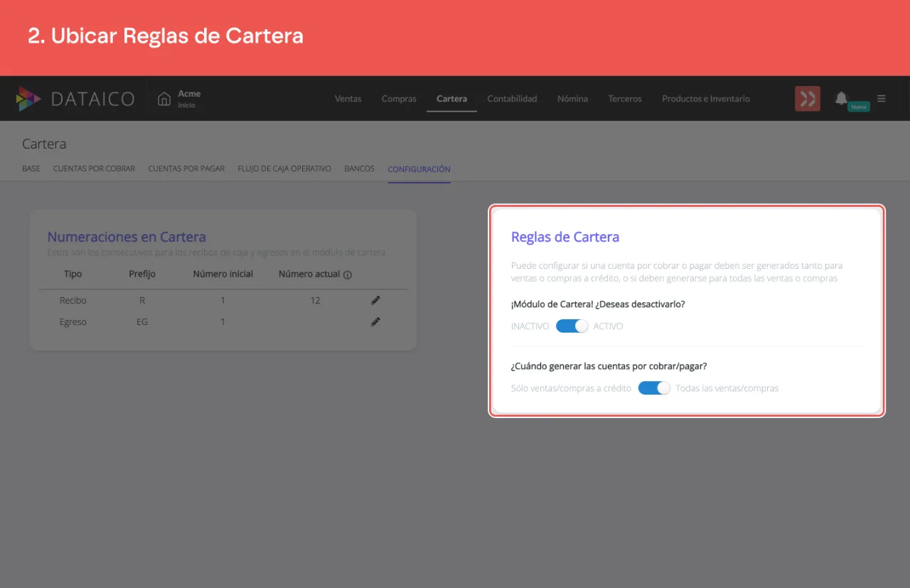Viewport: 910px width, 588px height.
Task: Click the Egreso row label
Action: 73,321
